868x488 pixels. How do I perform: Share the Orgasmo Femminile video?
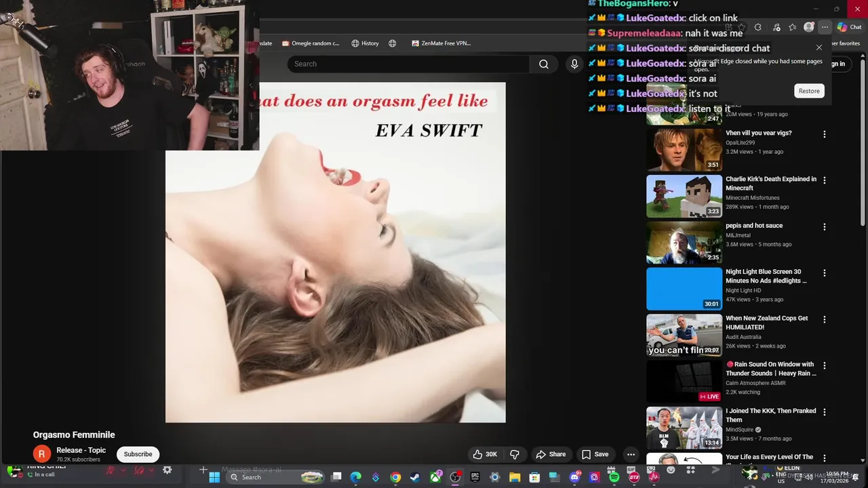pos(551,454)
